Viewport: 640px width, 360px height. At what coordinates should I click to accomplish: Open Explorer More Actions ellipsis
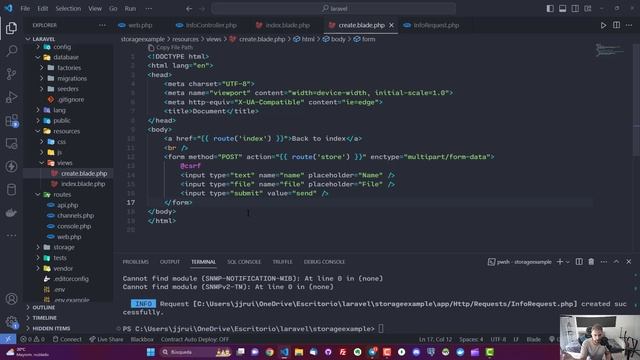click(102, 25)
